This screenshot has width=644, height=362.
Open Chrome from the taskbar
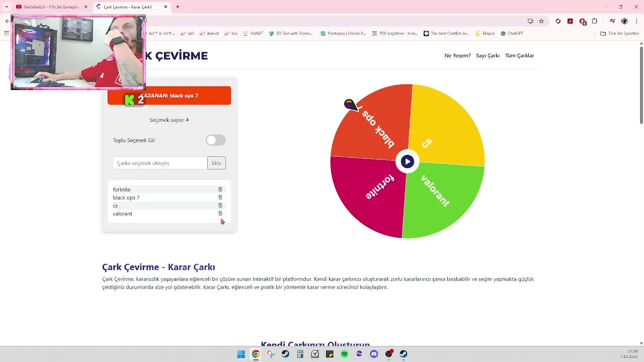[256, 354]
